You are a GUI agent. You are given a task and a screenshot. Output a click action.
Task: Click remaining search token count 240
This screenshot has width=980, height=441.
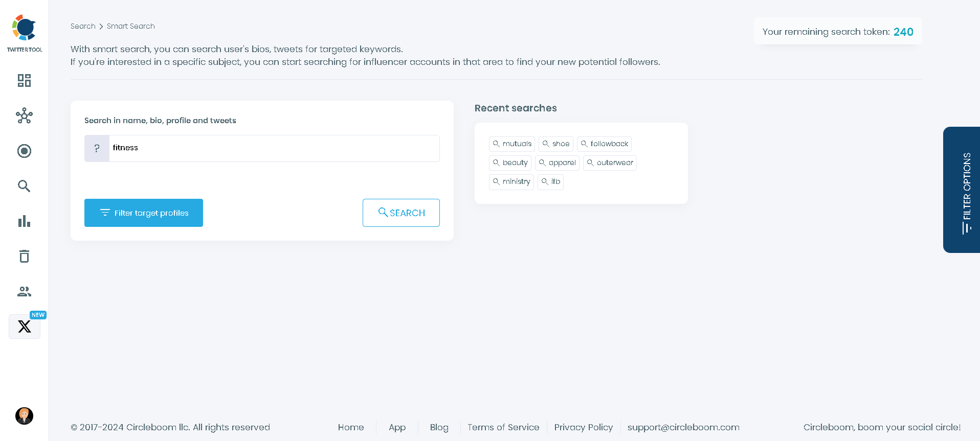(903, 32)
